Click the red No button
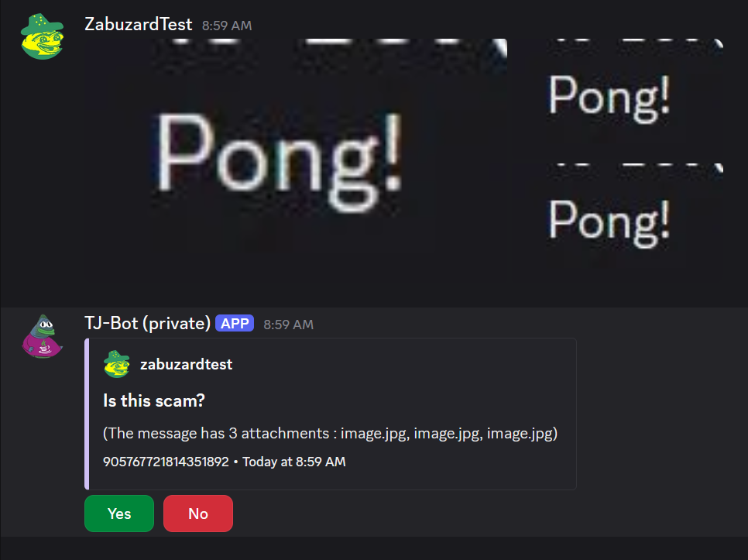This screenshot has height=560, width=748. [198, 514]
